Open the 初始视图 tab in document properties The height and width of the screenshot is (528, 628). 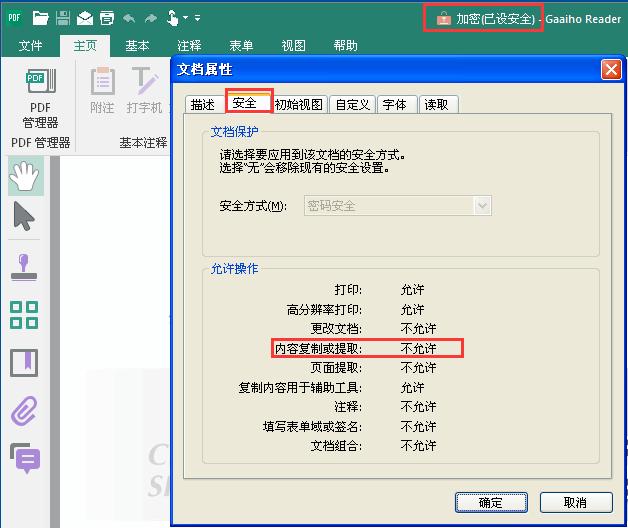coord(299,105)
